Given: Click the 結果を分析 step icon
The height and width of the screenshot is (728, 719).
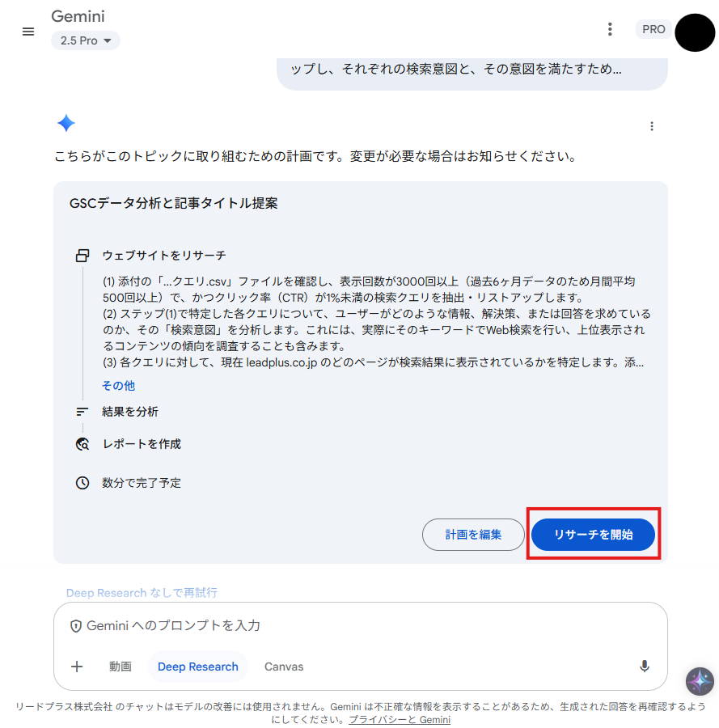Looking at the screenshot, I should pos(82,412).
